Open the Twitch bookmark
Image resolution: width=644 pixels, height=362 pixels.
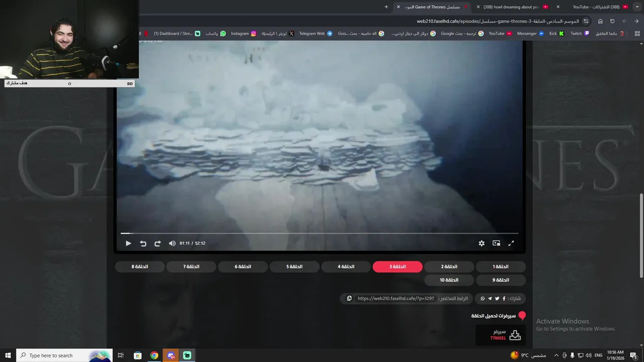pyautogui.click(x=580, y=34)
